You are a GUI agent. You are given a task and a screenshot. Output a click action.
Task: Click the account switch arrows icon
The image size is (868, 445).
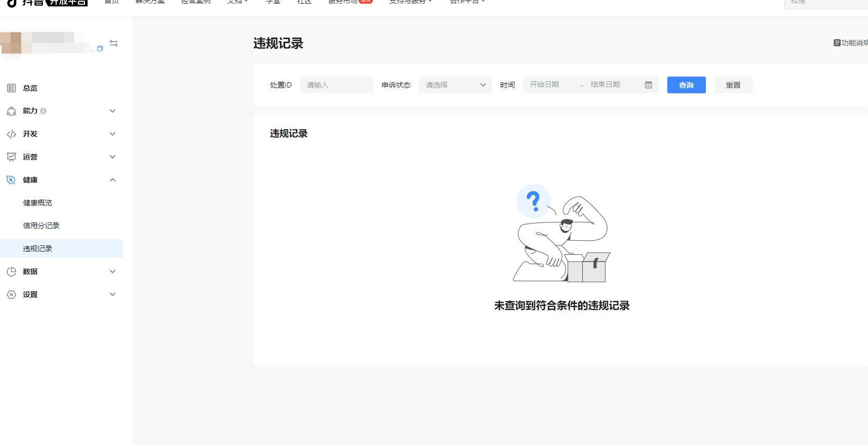pyautogui.click(x=114, y=43)
